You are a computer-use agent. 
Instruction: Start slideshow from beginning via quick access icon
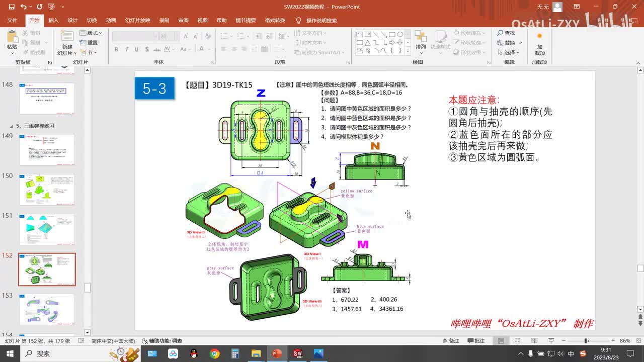[x=51, y=7]
